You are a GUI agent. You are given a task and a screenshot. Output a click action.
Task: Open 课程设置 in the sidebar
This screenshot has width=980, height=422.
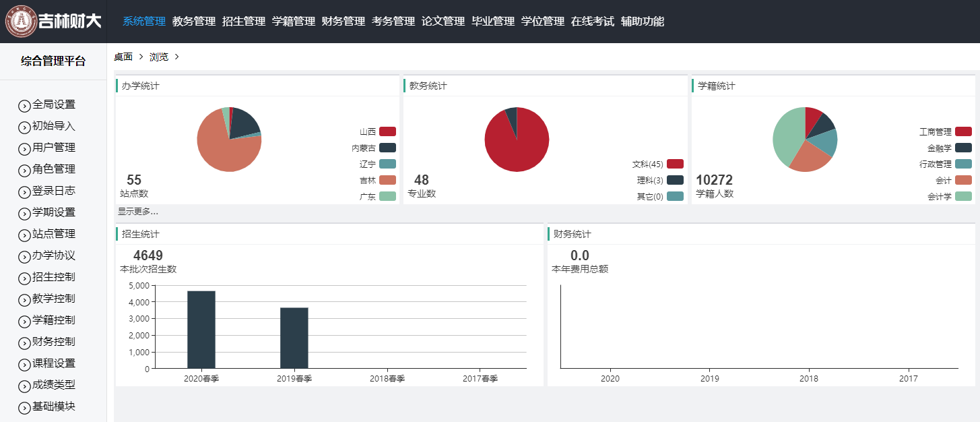coord(53,363)
